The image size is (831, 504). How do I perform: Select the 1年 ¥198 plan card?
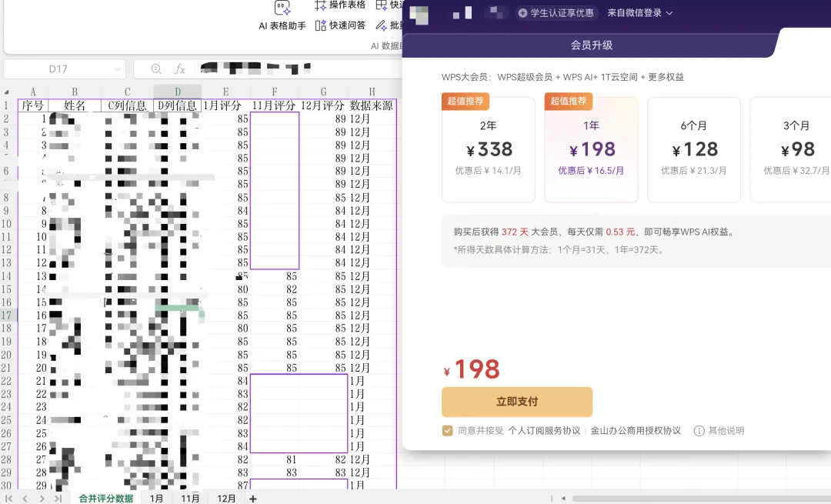pos(591,149)
